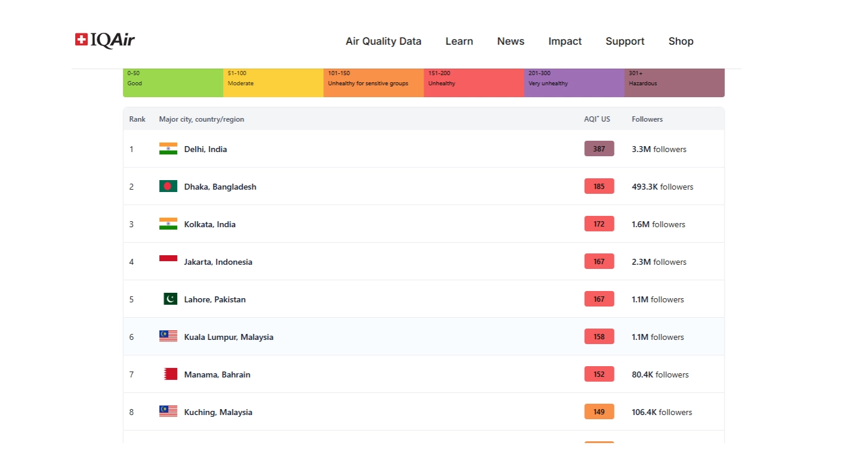Visit the Shop link in navigation
868x455 pixels.
pos(681,41)
